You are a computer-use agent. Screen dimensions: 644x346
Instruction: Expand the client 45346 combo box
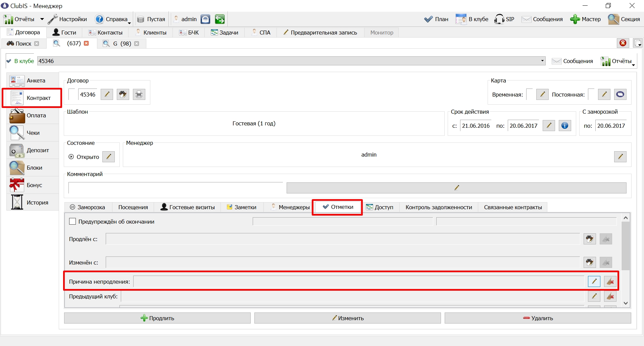coord(542,61)
